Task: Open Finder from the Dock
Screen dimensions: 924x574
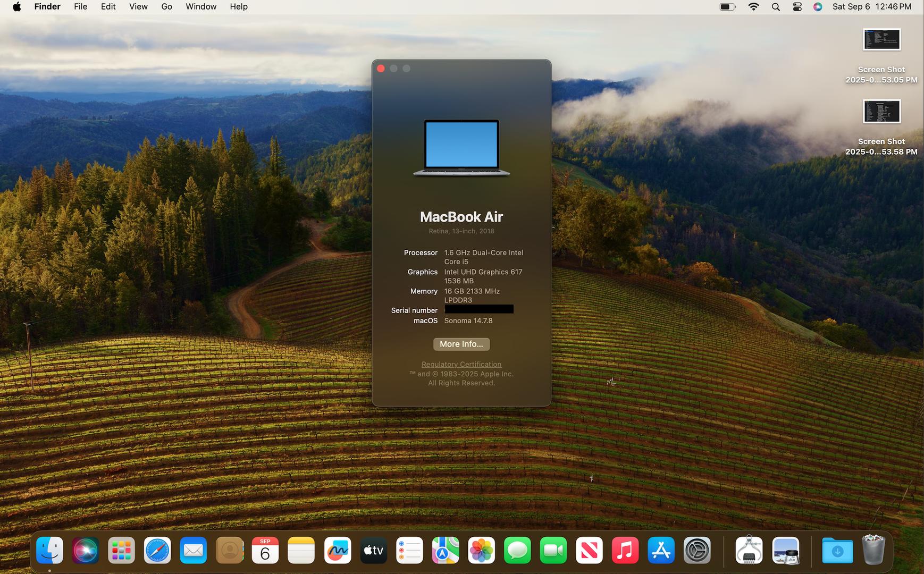Action: (49, 550)
